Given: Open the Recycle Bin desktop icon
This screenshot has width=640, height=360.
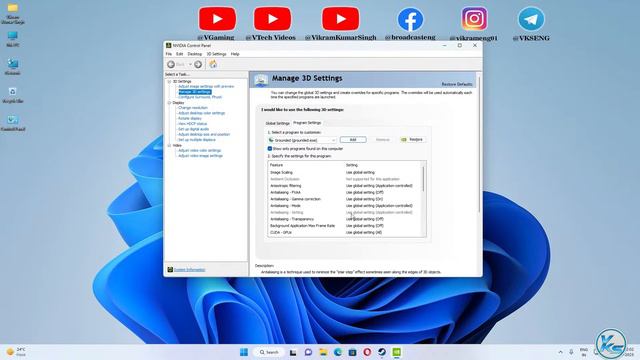Looking at the screenshot, I should [x=13, y=95].
